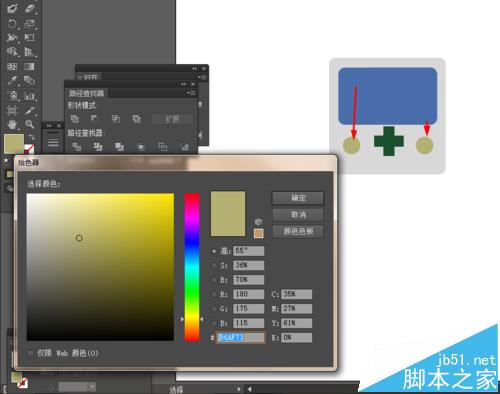Click the out-of-gamut cube warning icon
The width and height of the screenshot is (500, 394).
(x=258, y=222)
